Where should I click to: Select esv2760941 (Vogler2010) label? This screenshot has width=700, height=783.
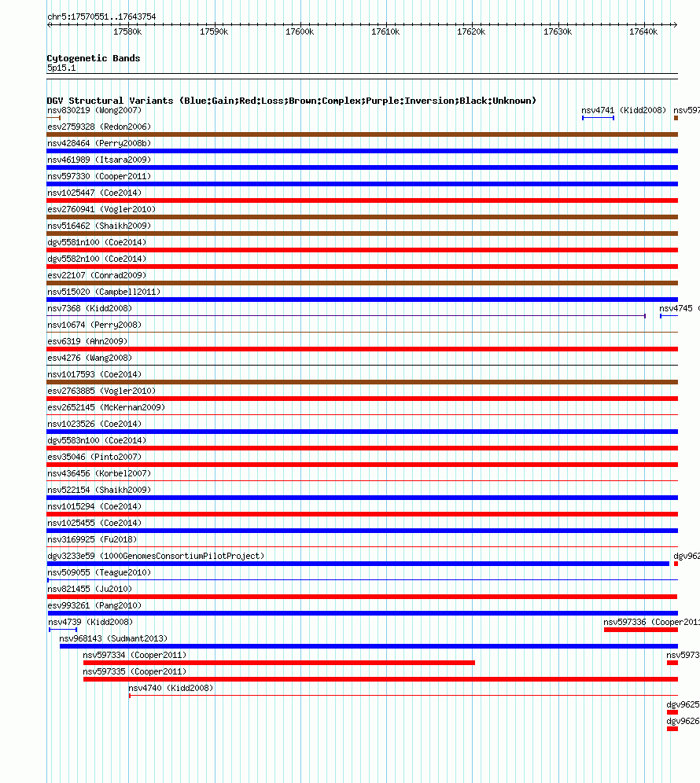coord(101,209)
